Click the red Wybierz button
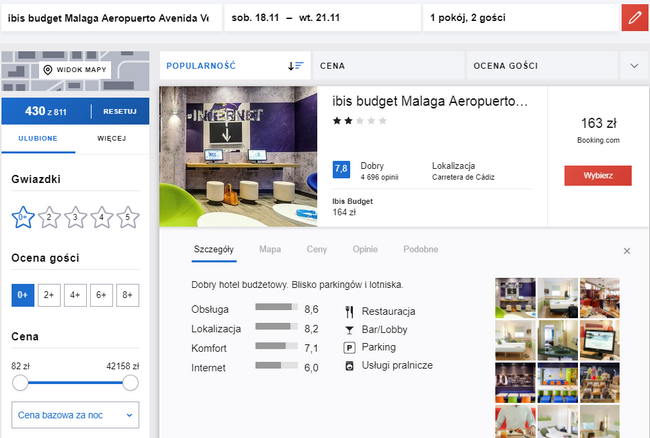 [598, 175]
